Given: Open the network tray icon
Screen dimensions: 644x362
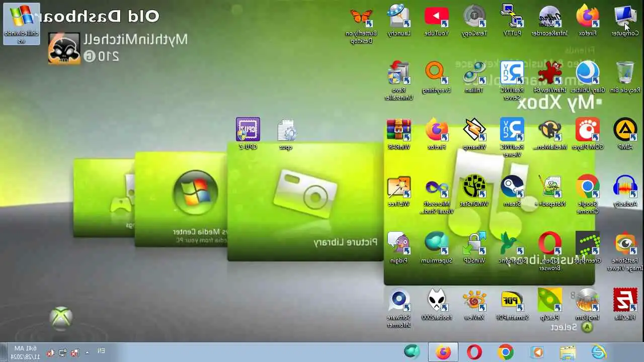Looking at the screenshot, I should 62,353.
